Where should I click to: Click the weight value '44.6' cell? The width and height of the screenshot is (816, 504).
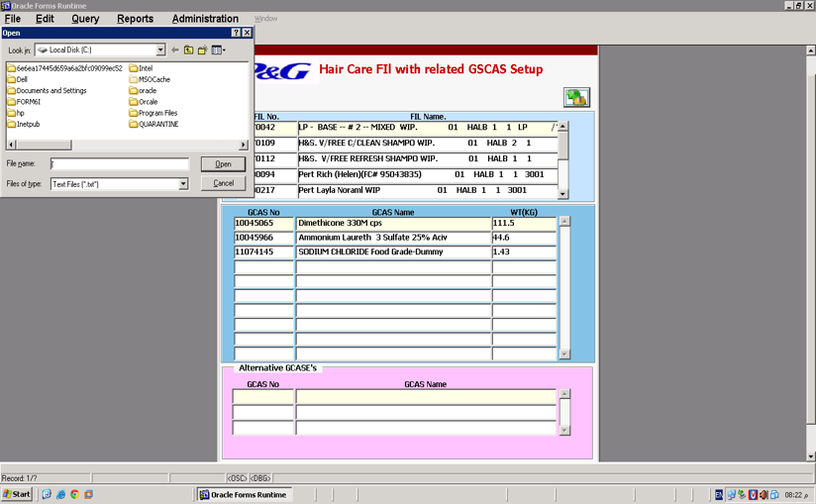(524, 239)
